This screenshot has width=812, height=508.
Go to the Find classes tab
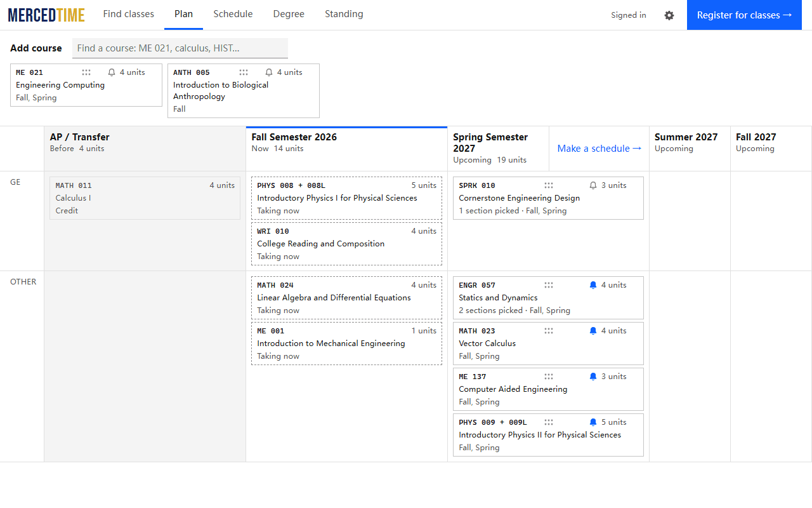click(x=129, y=15)
